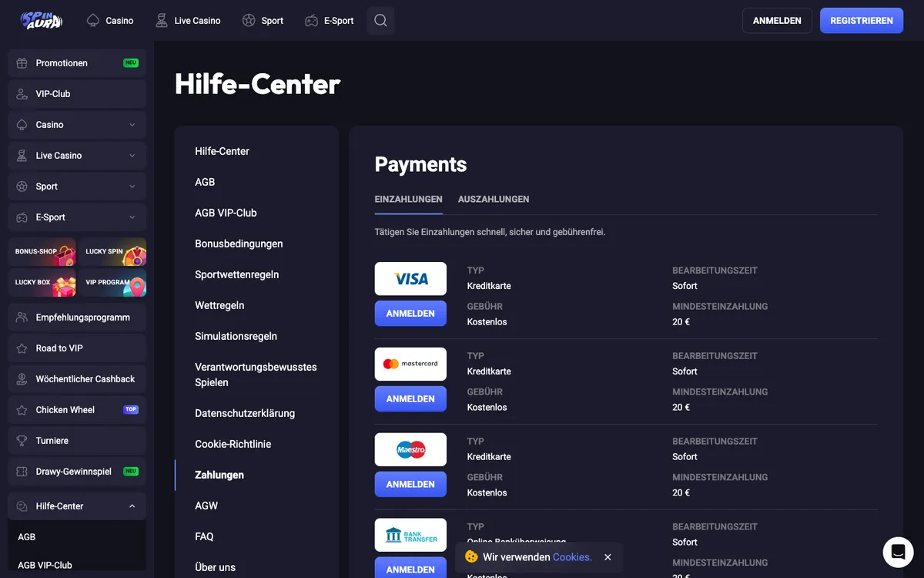Open Casino in the top navigation
This screenshot has width=924, height=578.
tap(110, 21)
